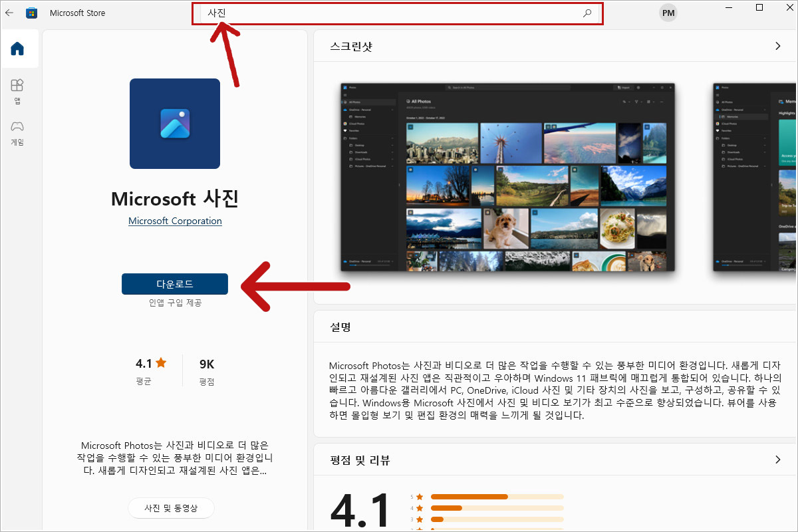The height and width of the screenshot is (532, 798).
Task: Click the Microsoft 사진 app icon tile
Action: pyautogui.click(x=175, y=124)
